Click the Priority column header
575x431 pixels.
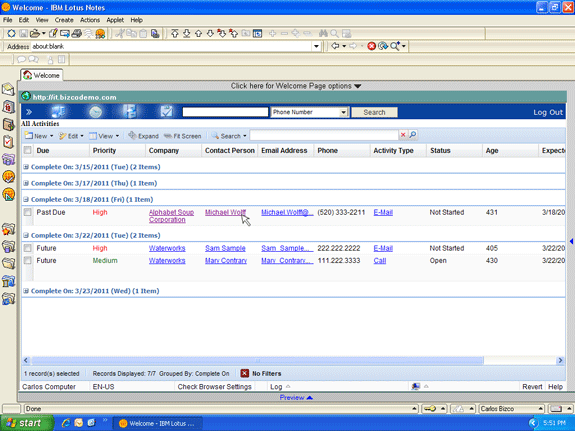point(117,150)
